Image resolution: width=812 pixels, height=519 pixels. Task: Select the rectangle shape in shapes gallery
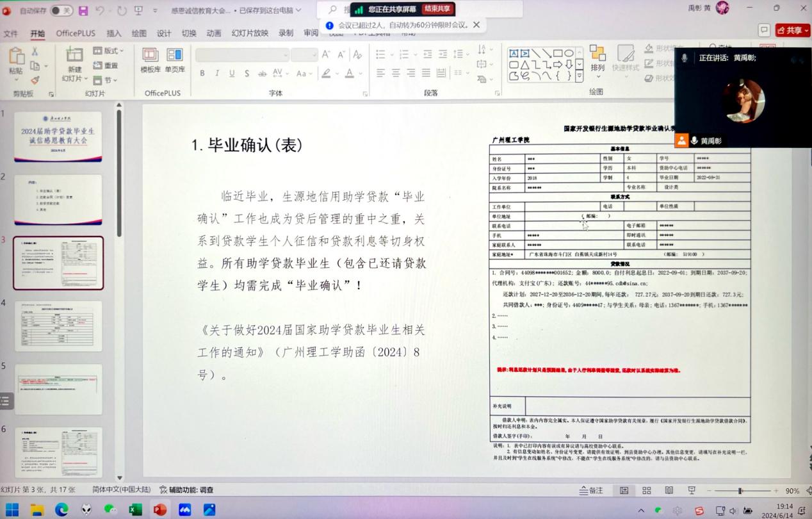click(558, 53)
